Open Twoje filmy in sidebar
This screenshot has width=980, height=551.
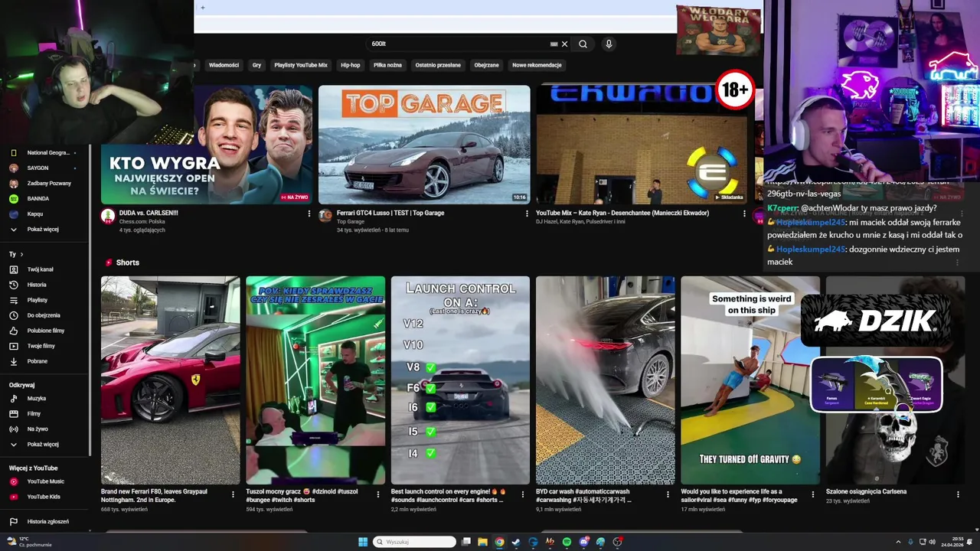(x=41, y=346)
